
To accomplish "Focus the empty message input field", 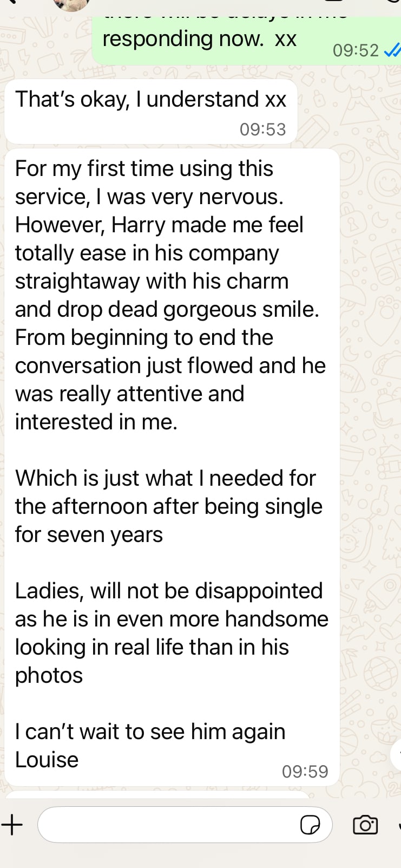I will (168, 825).
